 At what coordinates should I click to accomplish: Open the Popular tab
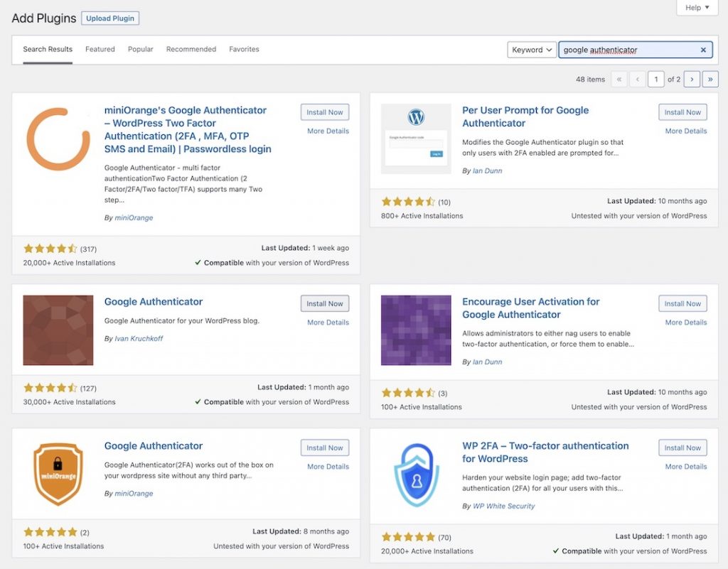(x=140, y=49)
